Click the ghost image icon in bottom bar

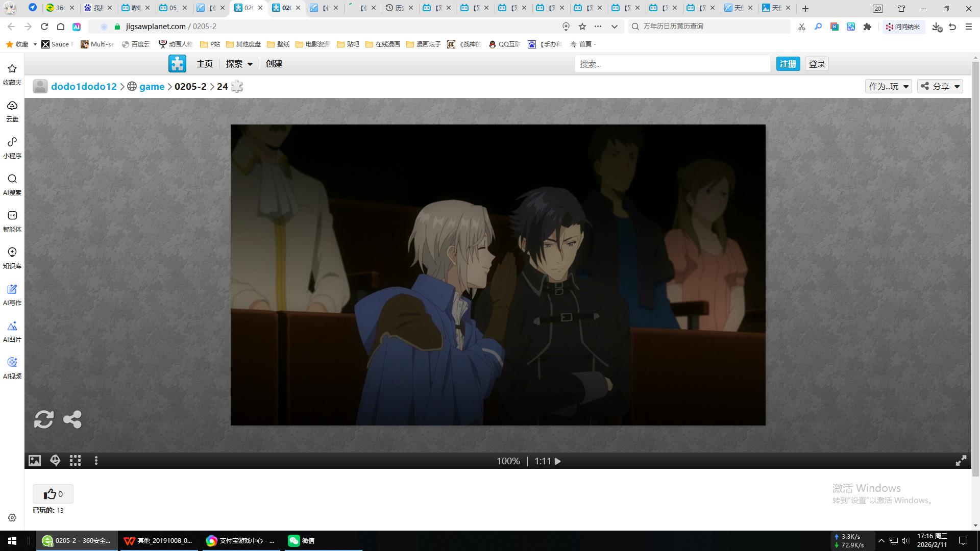(x=55, y=461)
